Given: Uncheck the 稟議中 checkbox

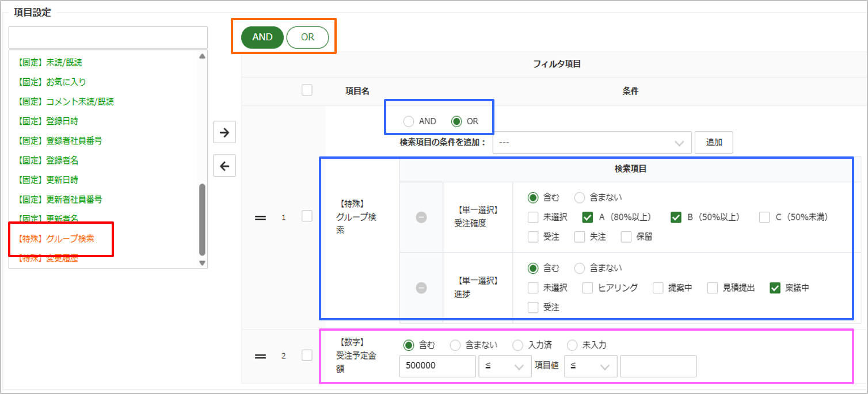Looking at the screenshot, I should pyautogui.click(x=775, y=288).
